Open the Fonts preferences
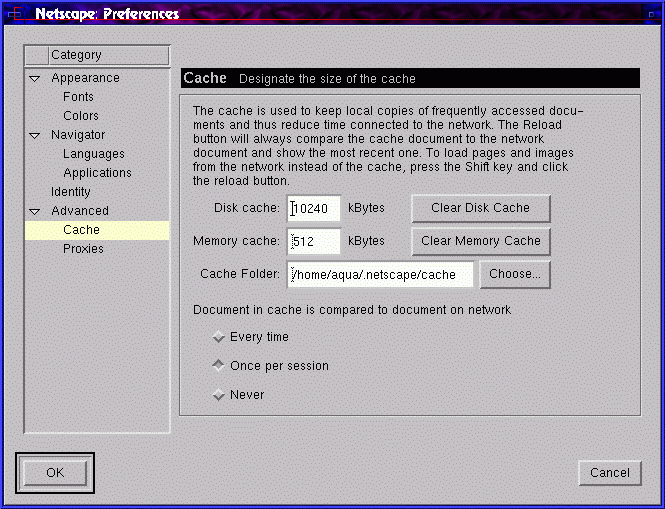 pyautogui.click(x=78, y=97)
